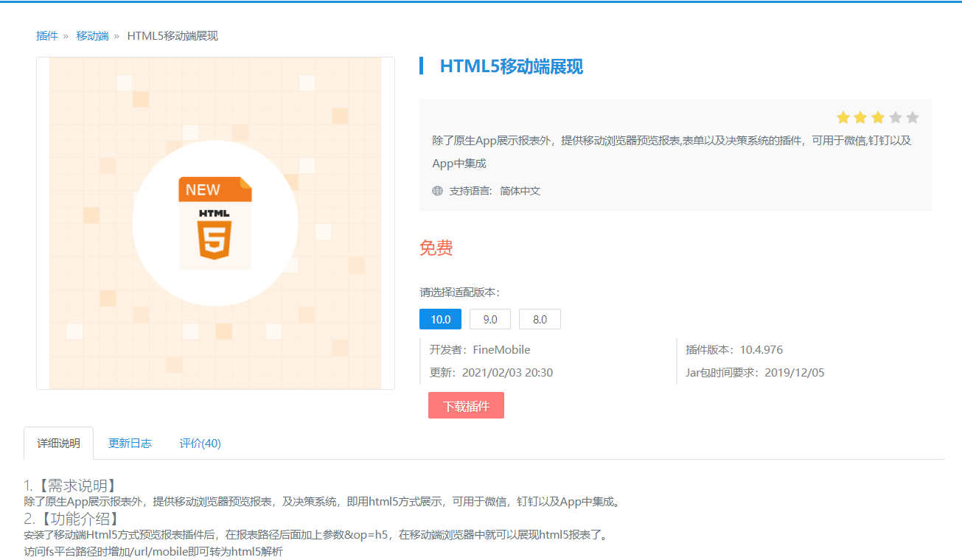Open the 插件 breadcrumb link
Image resolution: width=962 pixels, height=560 pixels.
tap(47, 36)
